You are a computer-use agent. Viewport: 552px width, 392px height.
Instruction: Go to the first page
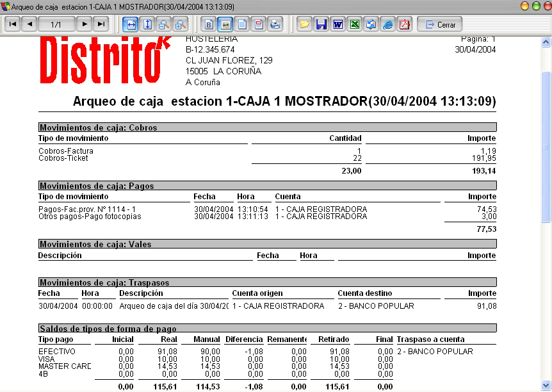click(13, 24)
